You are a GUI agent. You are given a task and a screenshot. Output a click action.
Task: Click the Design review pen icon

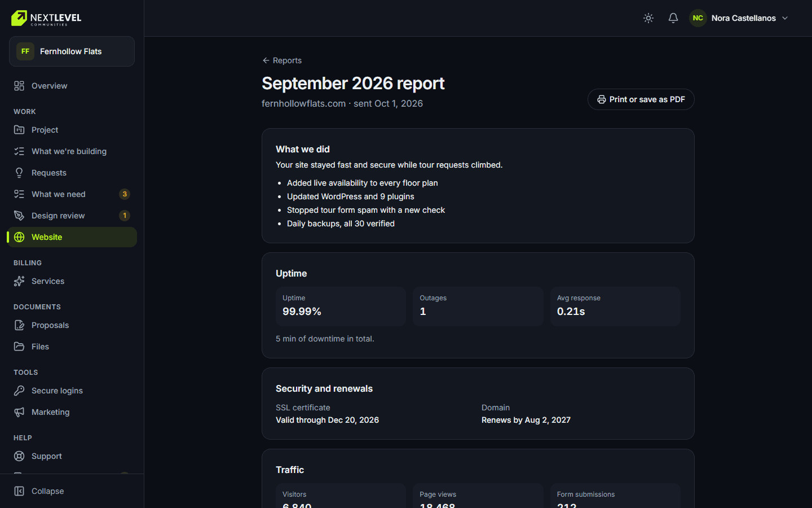point(19,216)
